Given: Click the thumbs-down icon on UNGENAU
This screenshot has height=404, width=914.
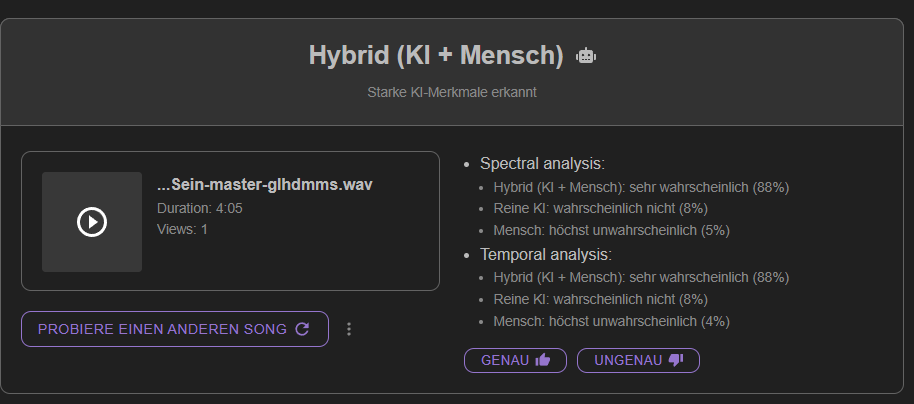Looking at the screenshot, I should 676,360.
